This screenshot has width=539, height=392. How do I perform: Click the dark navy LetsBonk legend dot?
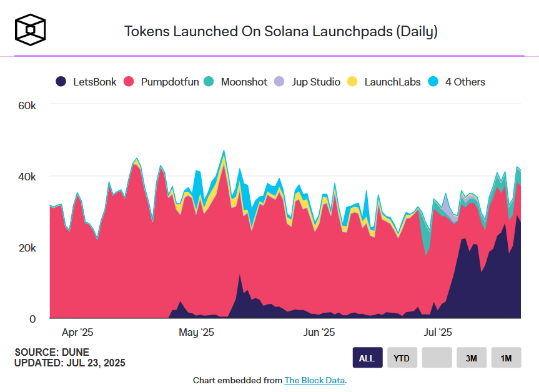62,82
